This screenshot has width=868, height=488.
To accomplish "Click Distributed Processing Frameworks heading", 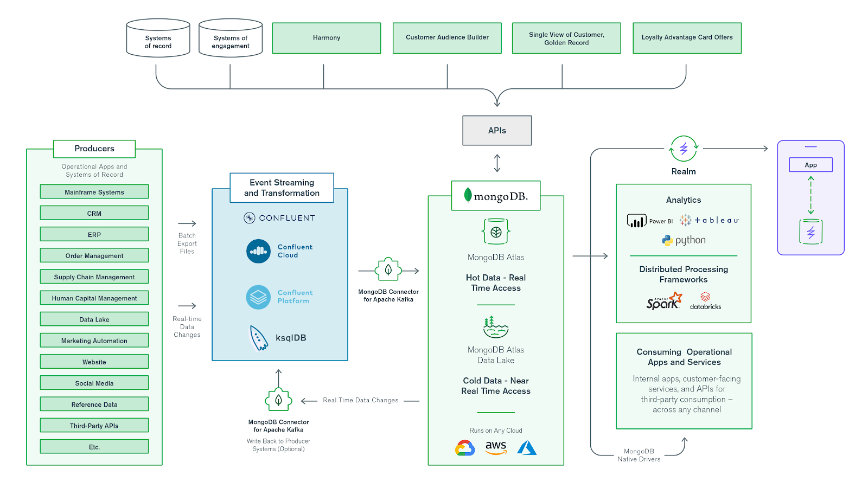I will [x=684, y=274].
